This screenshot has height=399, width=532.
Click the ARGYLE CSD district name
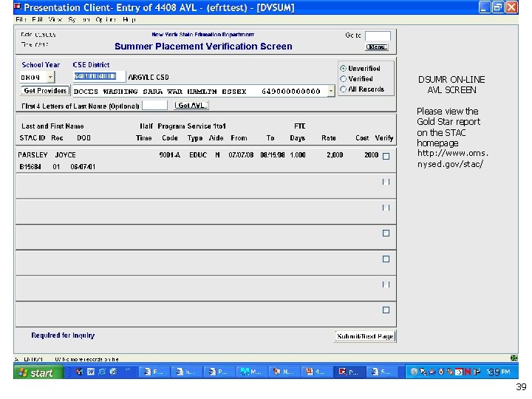(149, 78)
